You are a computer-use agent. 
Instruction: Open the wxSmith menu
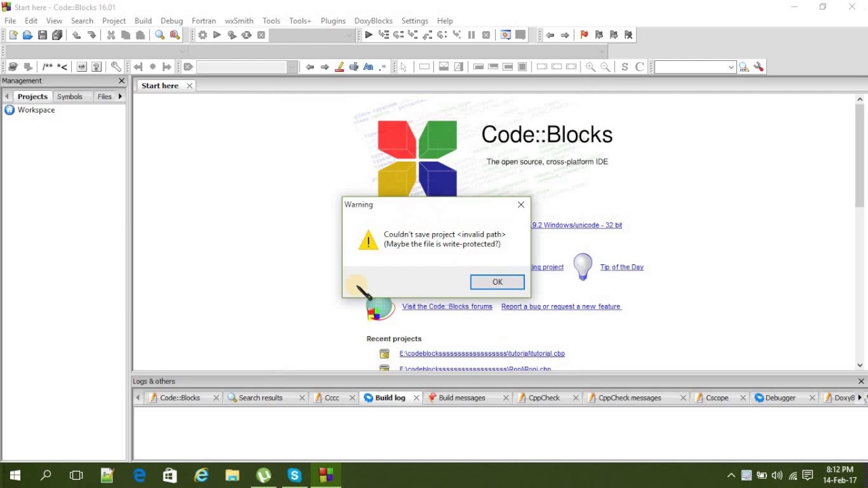239,21
